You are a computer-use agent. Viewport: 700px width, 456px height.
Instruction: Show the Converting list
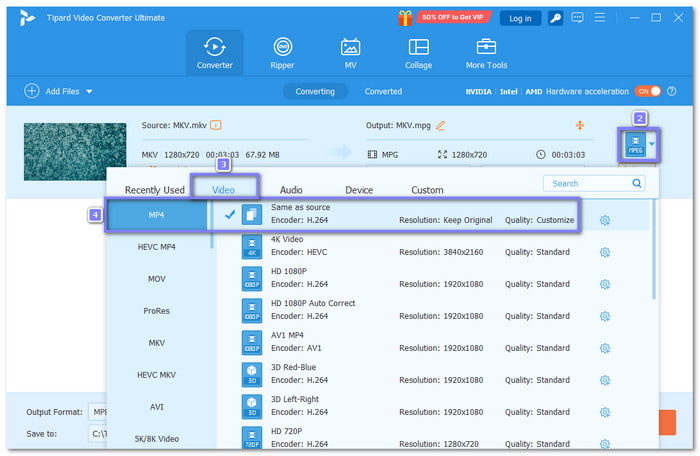(x=315, y=91)
